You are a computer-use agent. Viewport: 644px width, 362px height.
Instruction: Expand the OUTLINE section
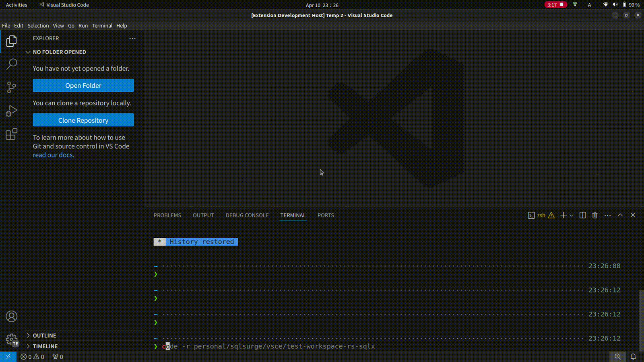83,335
